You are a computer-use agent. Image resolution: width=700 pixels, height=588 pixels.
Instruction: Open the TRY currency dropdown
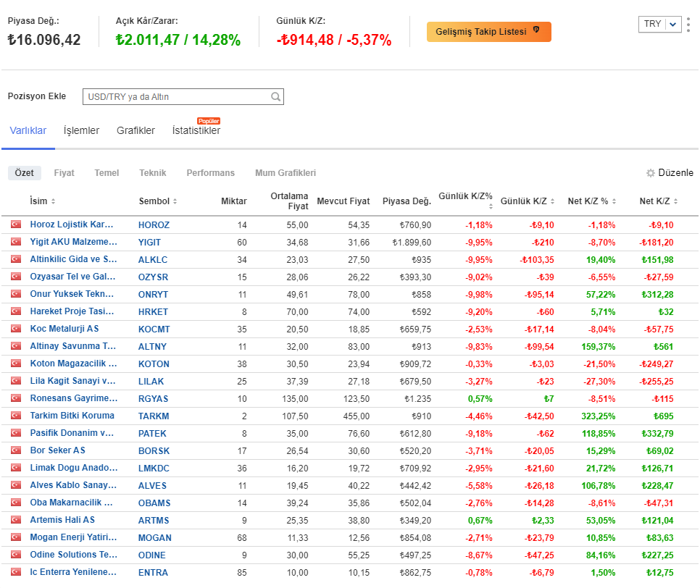coord(660,24)
